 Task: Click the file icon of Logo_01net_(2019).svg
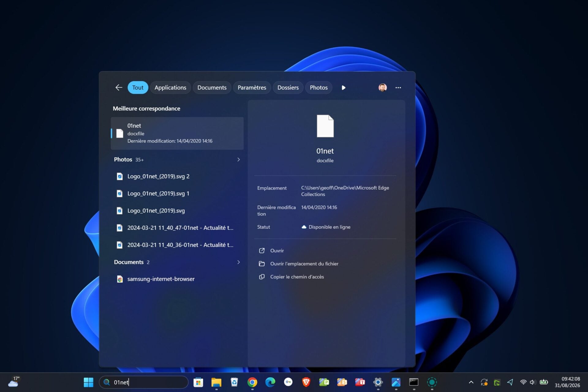[x=120, y=211]
